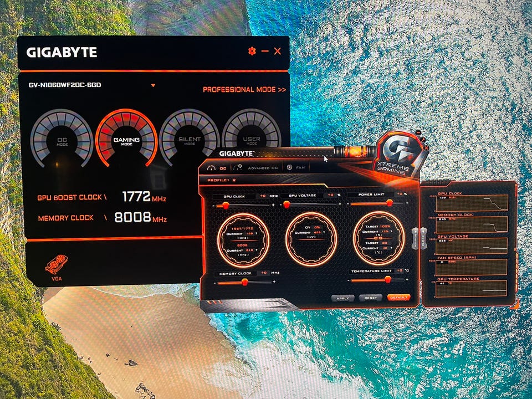Click the Memory Clock offset value field

pos(264,273)
